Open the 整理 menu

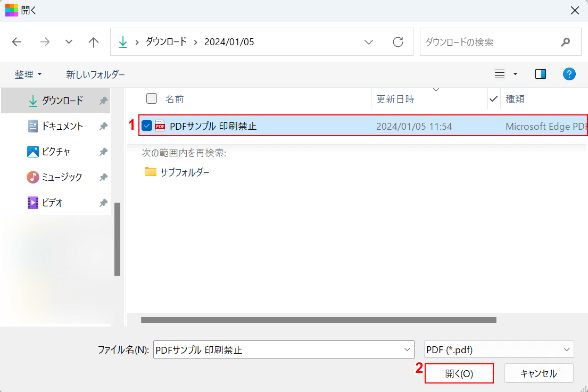pyautogui.click(x=28, y=74)
